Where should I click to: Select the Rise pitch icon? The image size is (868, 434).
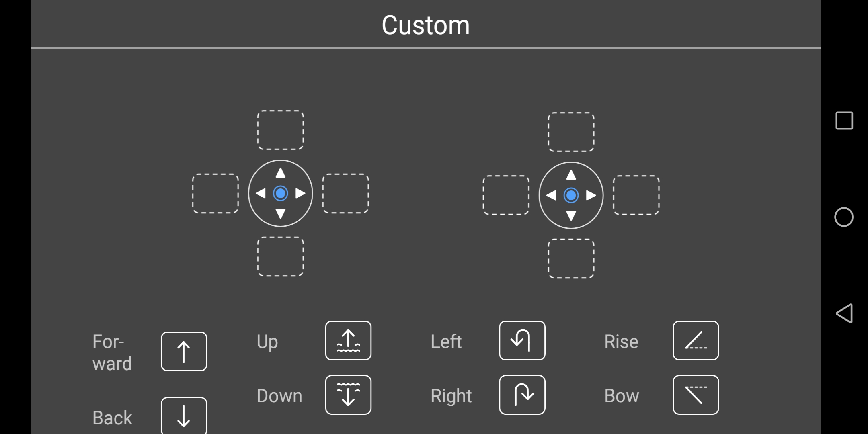(696, 340)
